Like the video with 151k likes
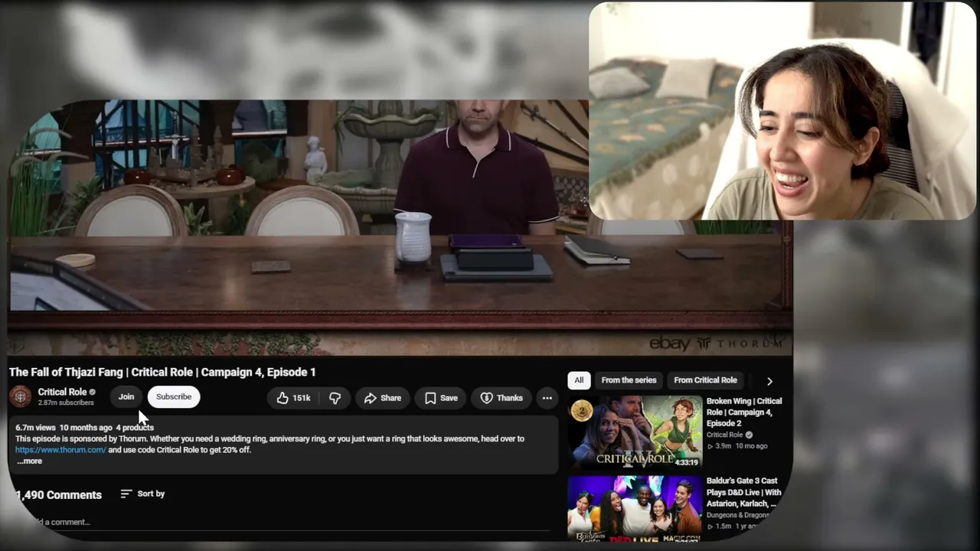980x551 pixels. (x=294, y=398)
